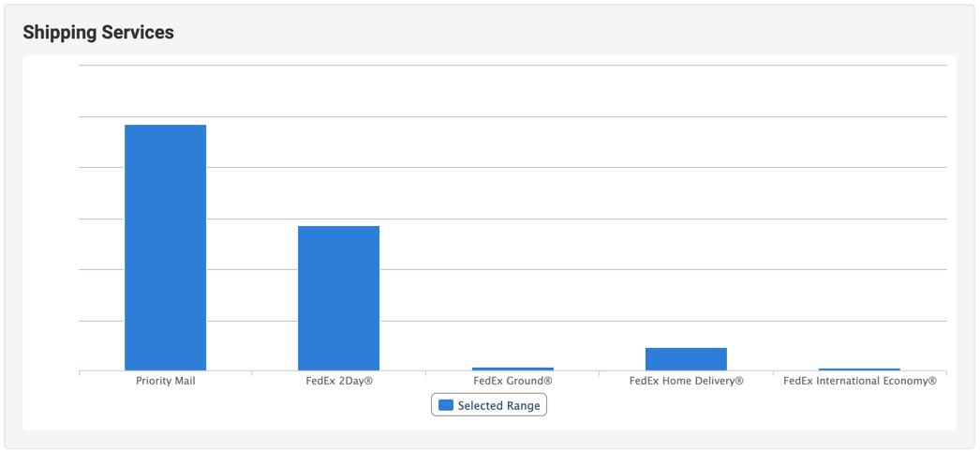Click the Priority Mail axis label
980x453 pixels.
pos(165,381)
